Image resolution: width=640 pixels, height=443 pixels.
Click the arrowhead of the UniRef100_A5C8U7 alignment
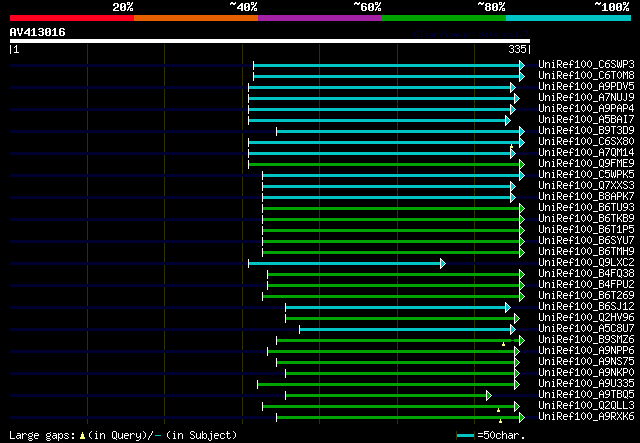[516, 329]
